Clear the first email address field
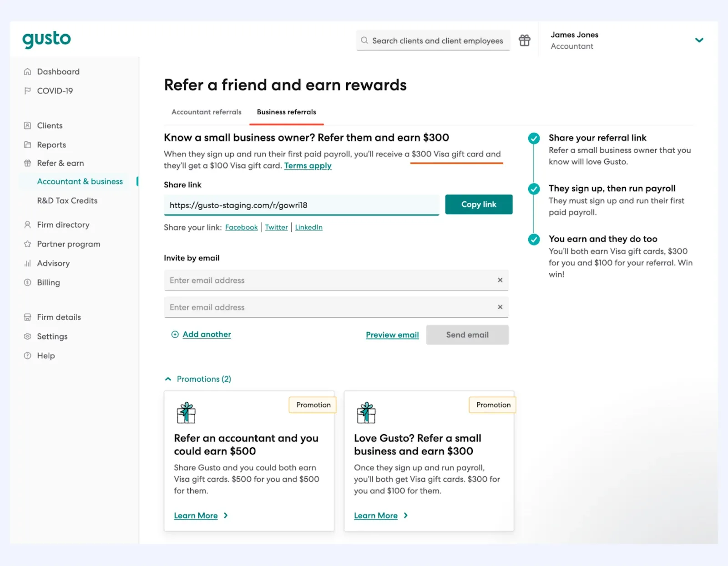 500,280
